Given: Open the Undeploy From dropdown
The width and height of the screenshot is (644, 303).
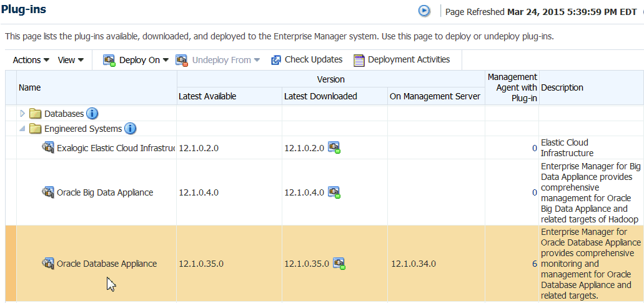Looking at the screenshot, I should [x=218, y=60].
